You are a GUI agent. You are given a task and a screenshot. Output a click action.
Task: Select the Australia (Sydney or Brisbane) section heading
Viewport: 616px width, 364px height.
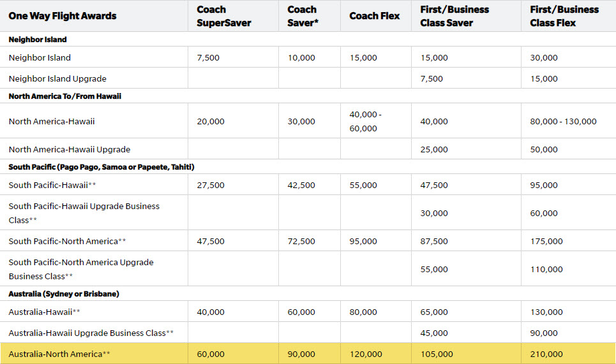pyautogui.click(x=64, y=294)
